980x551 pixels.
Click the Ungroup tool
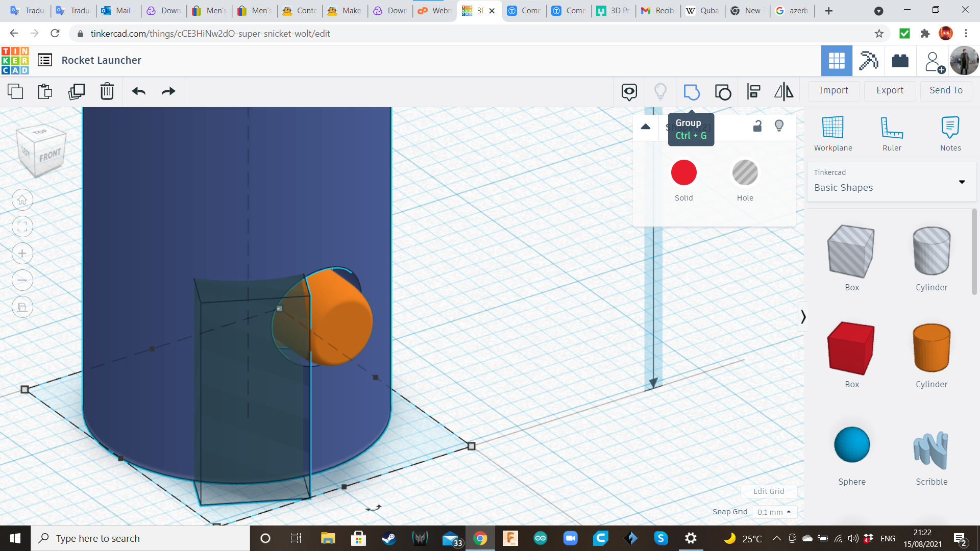pyautogui.click(x=723, y=92)
